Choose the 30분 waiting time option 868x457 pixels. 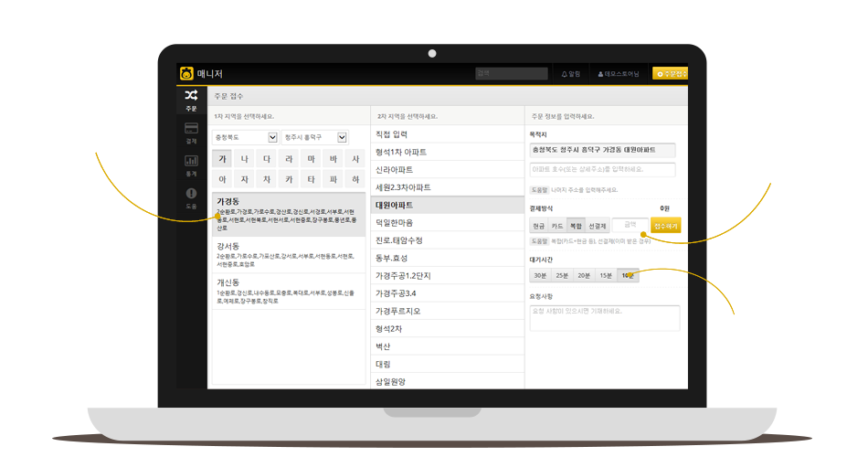point(540,275)
